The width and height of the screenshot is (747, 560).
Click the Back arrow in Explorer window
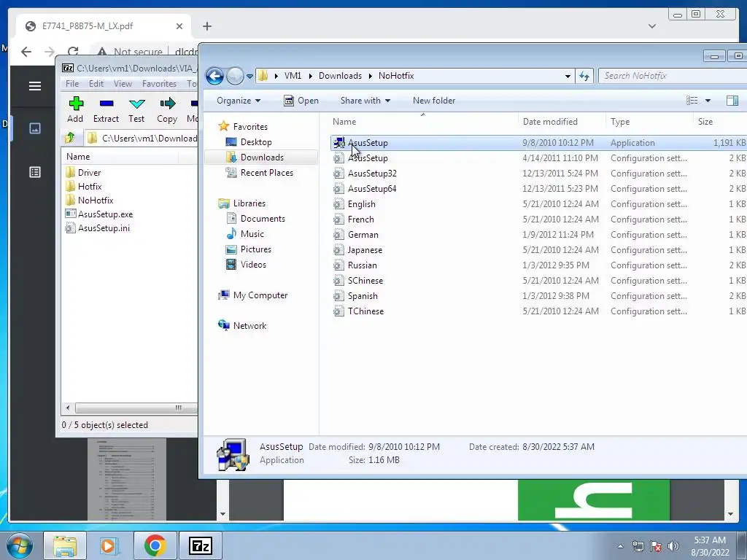click(x=215, y=76)
